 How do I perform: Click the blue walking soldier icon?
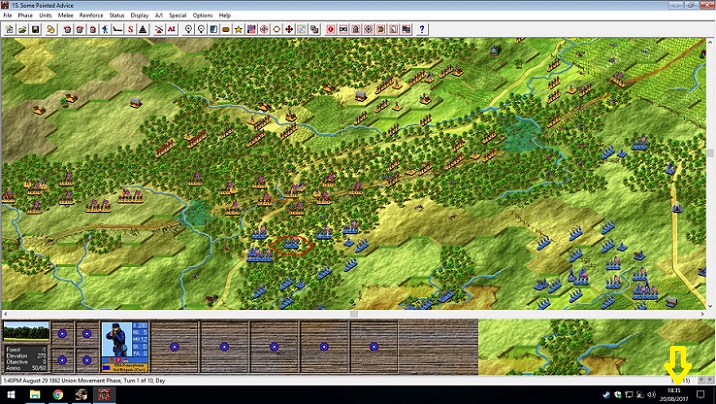pos(105,30)
